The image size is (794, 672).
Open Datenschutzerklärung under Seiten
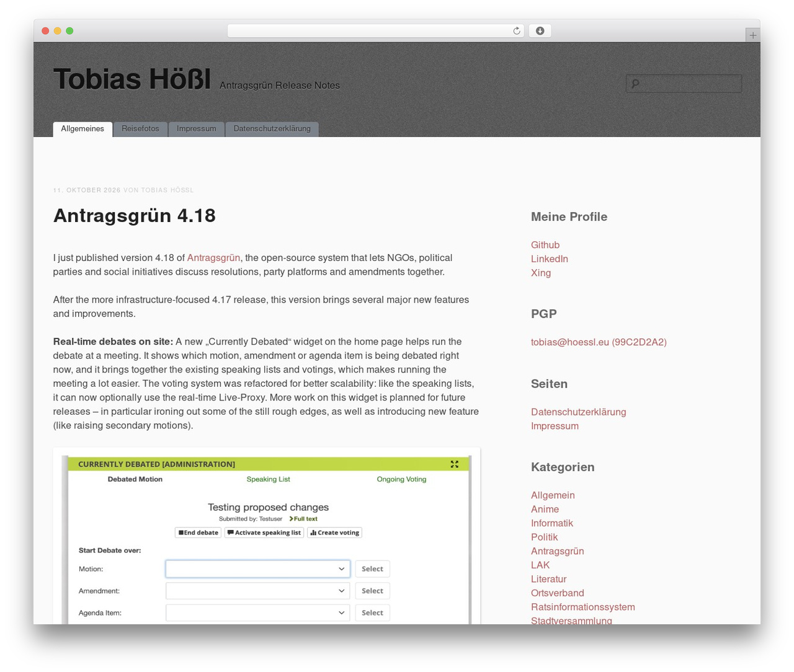pos(579,412)
